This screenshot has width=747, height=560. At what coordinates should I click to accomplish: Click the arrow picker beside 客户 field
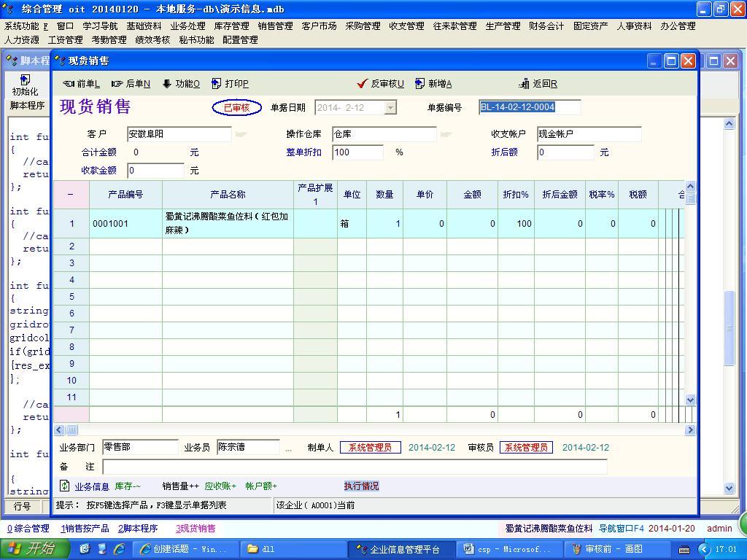(241, 134)
